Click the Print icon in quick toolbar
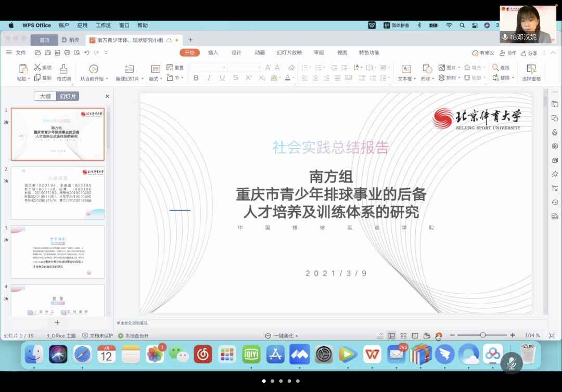The image size is (562, 392). click(x=67, y=53)
